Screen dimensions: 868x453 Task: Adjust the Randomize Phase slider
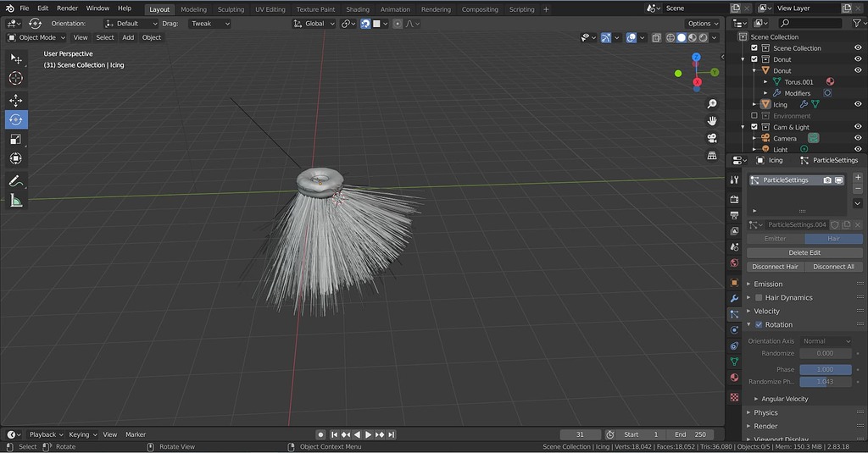click(x=826, y=382)
